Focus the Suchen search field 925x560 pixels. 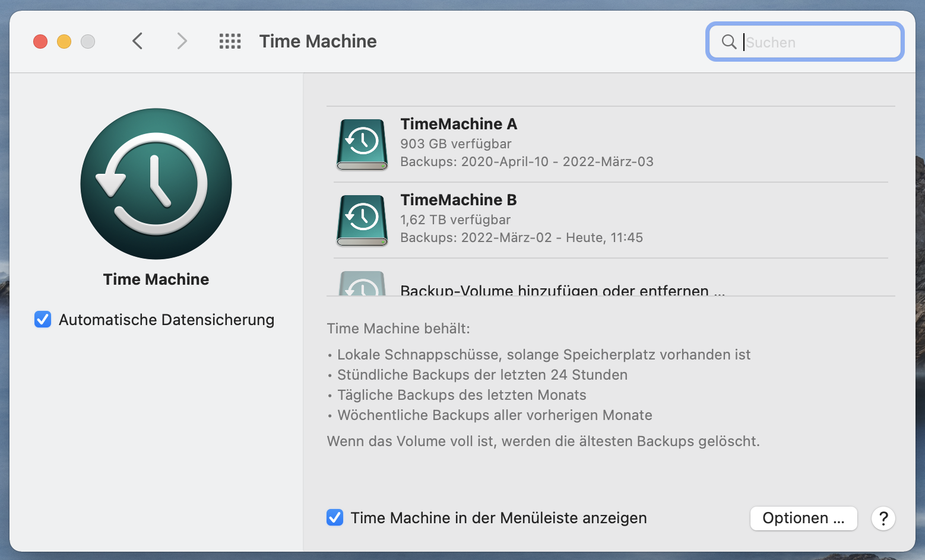(x=819, y=42)
